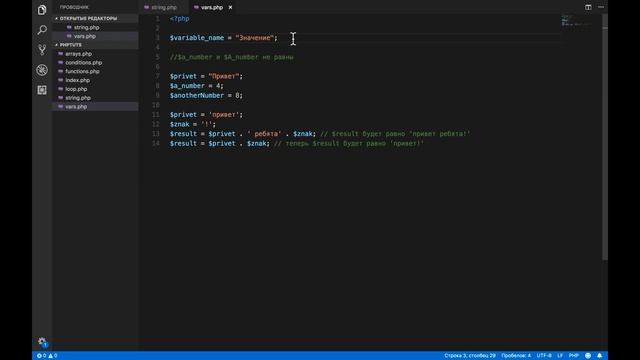Show errors and warnings count in status bar

[47, 356]
